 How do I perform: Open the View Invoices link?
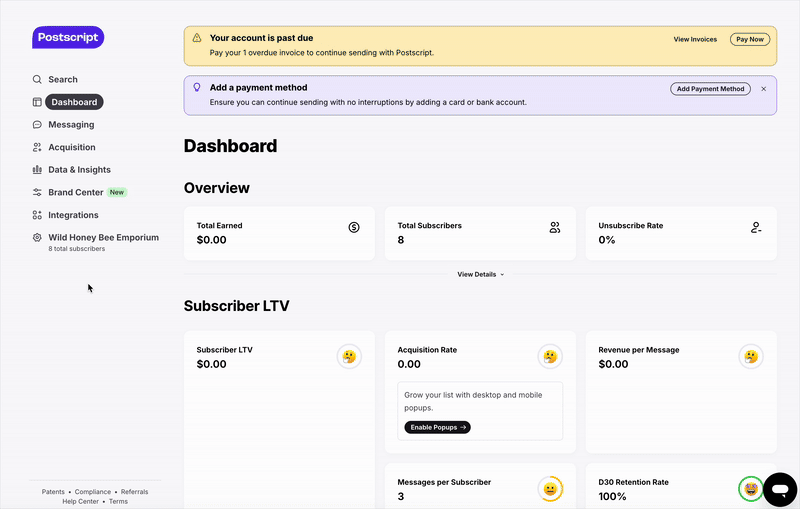[695, 40]
